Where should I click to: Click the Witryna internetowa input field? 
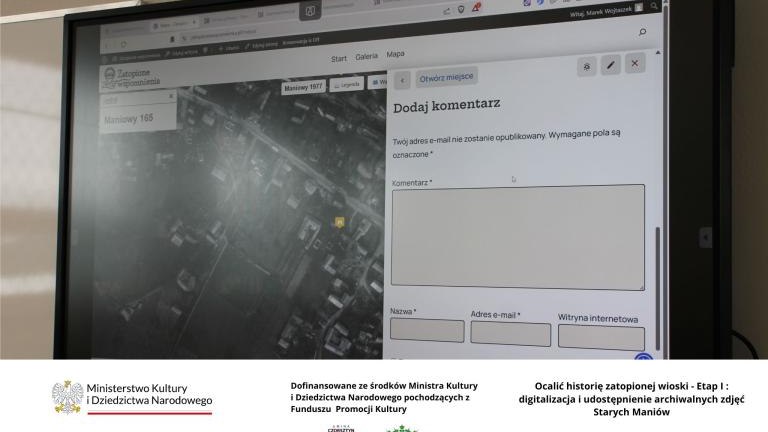coord(601,337)
